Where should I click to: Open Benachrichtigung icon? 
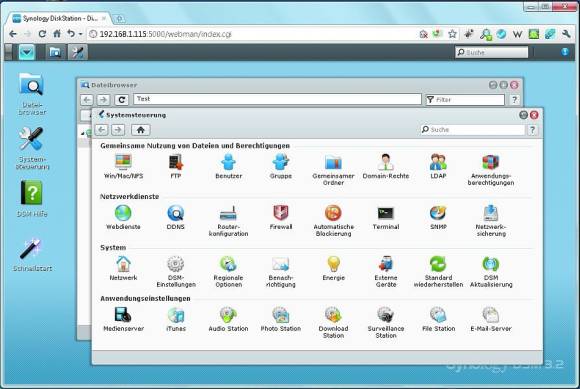coord(281,271)
